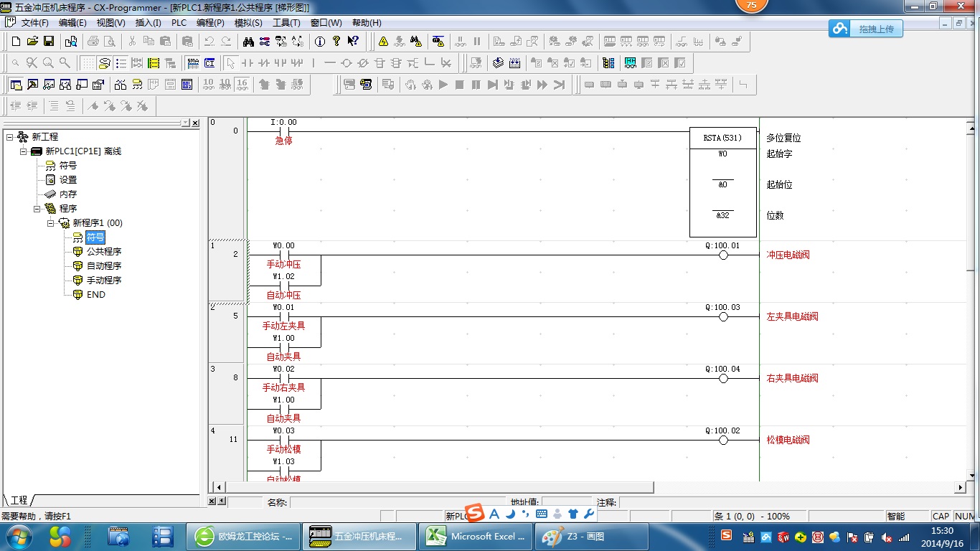
Task: Toggle the project workspace view button
Action: tap(16, 85)
